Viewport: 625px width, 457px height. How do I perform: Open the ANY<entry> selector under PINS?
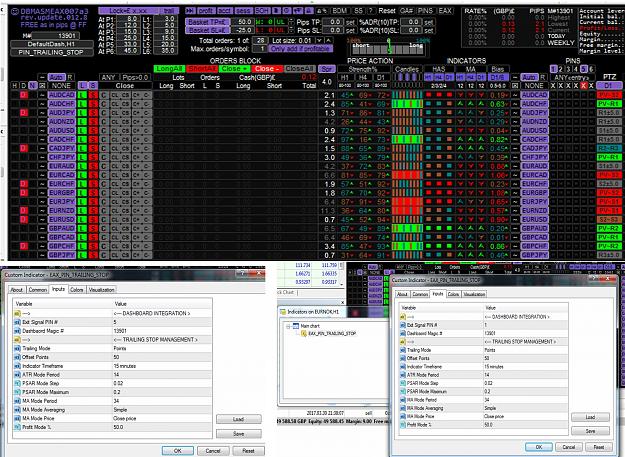(572, 77)
